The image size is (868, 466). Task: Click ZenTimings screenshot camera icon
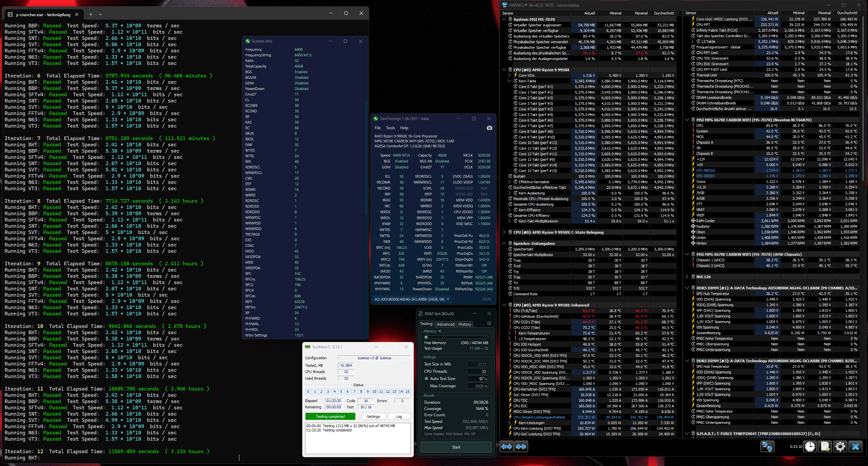coord(489,128)
